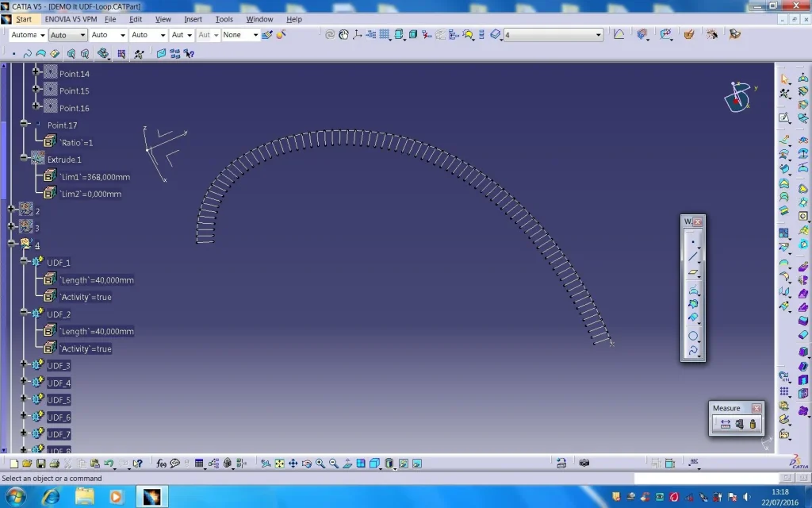The image size is (812, 508).
Task: Select the Rotate view tool
Action: tap(307, 464)
